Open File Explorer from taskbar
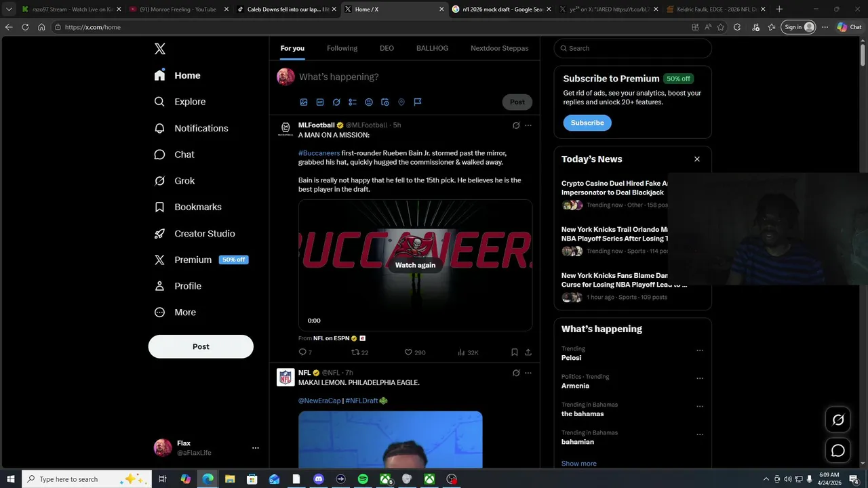Image resolution: width=868 pixels, height=488 pixels. point(230,479)
